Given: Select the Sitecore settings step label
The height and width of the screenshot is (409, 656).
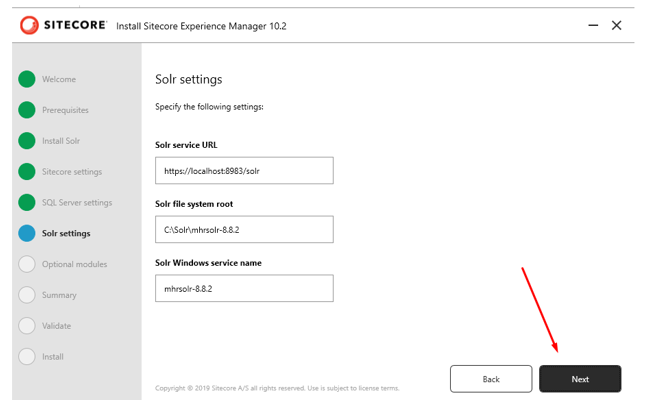Looking at the screenshot, I should 72,172.
